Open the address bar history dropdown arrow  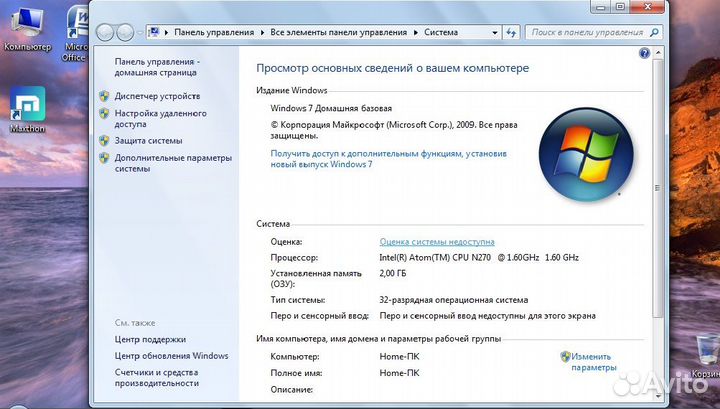495,33
